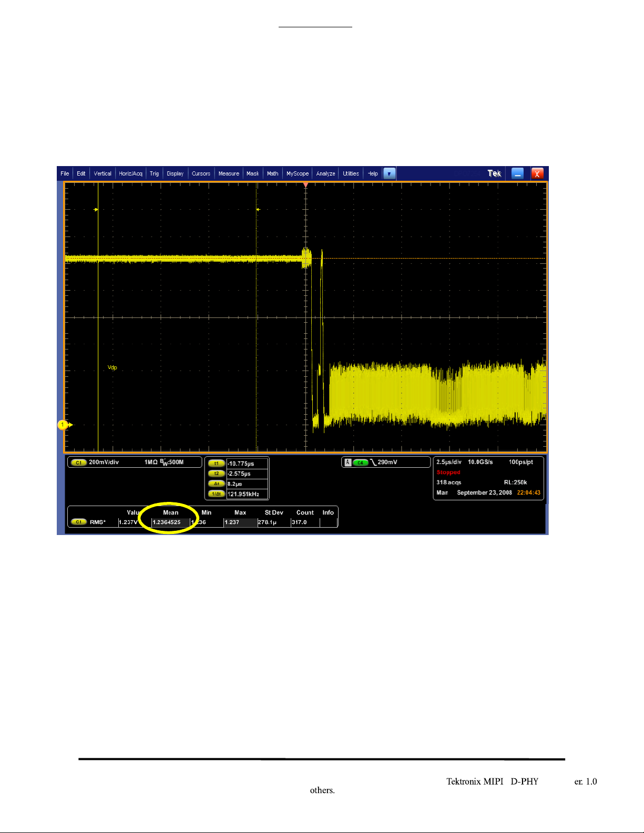The height and width of the screenshot is (833, 644).
Task: Click the red Stopped acquisition status
Action: click(448, 472)
